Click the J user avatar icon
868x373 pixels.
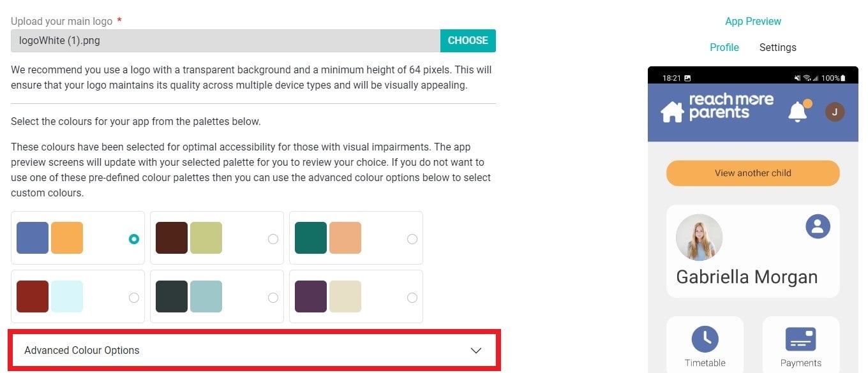coord(835,112)
